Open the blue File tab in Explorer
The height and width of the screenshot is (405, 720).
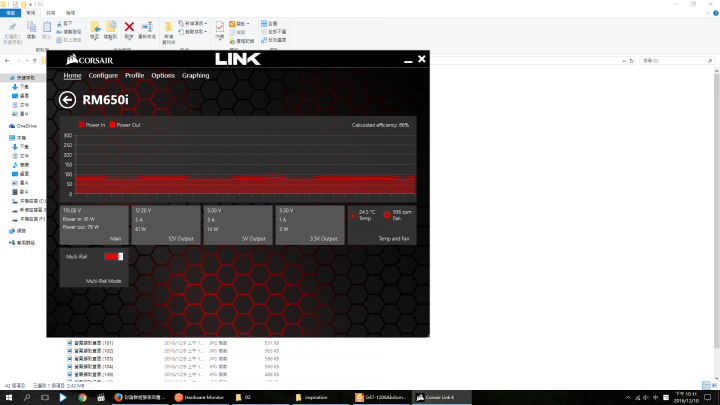pos(11,13)
